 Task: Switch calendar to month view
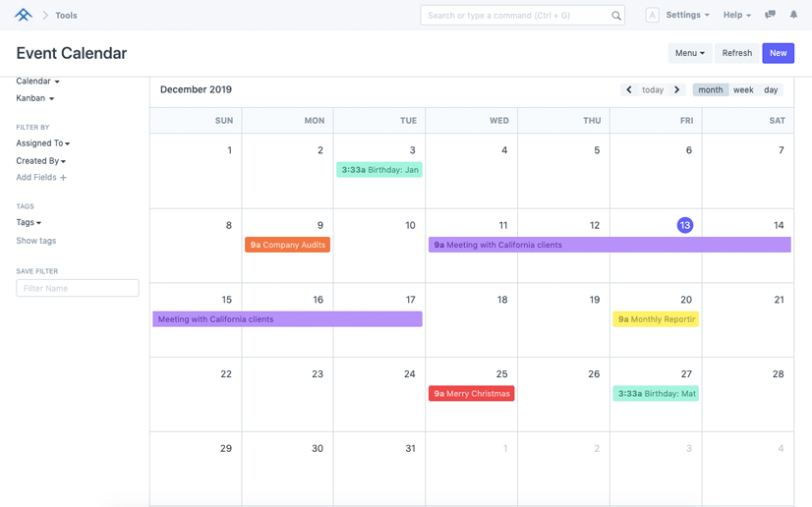pyautogui.click(x=710, y=89)
